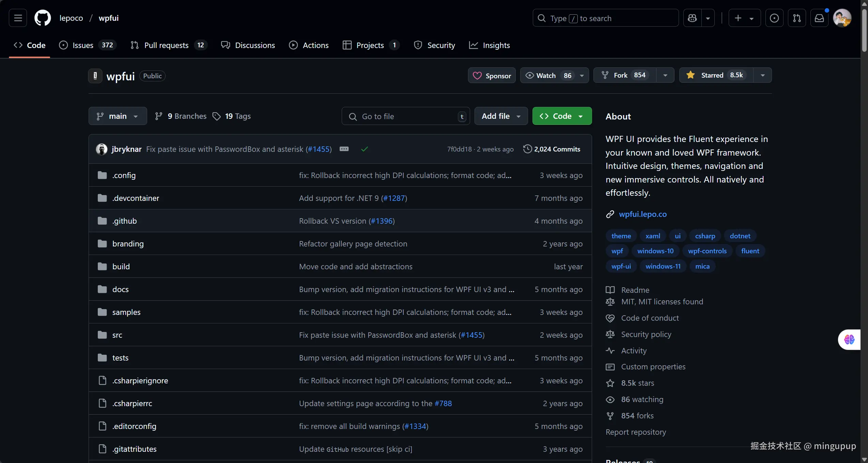Image resolution: width=868 pixels, height=463 pixels.
Task: Open the main branch selector dropdown
Action: tap(118, 116)
